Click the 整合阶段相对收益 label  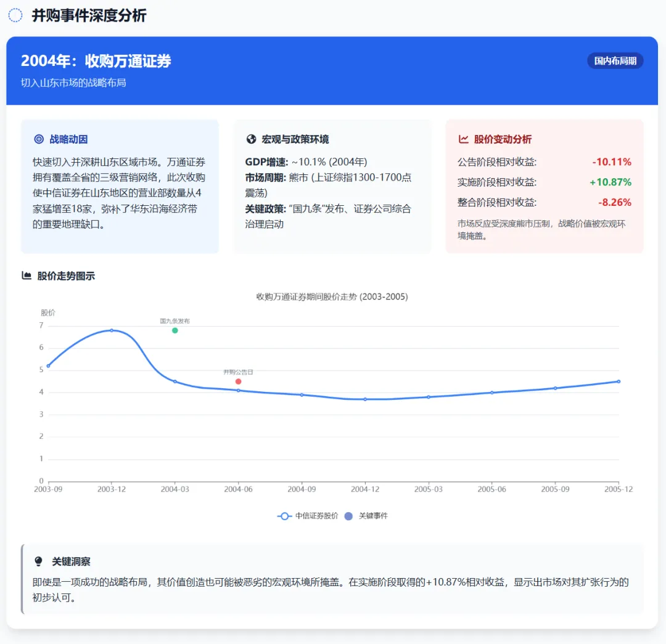(497, 202)
